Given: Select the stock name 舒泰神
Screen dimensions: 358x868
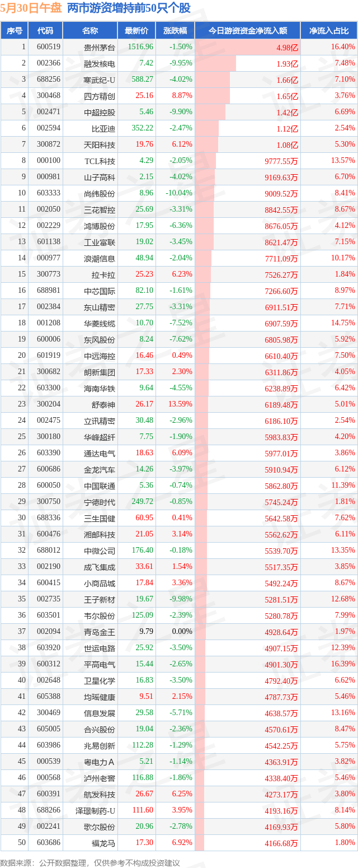Looking at the screenshot, I should (x=103, y=405).
